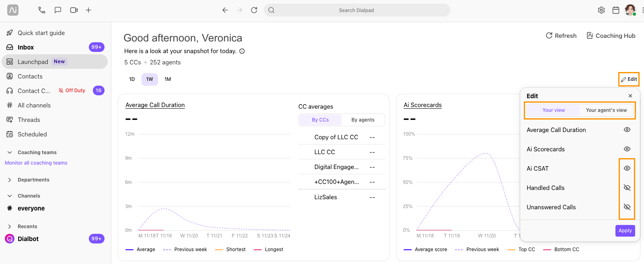The height and width of the screenshot is (264, 644).
Task: Click Monitor all coaching teams link
Action: pos(36,163)
